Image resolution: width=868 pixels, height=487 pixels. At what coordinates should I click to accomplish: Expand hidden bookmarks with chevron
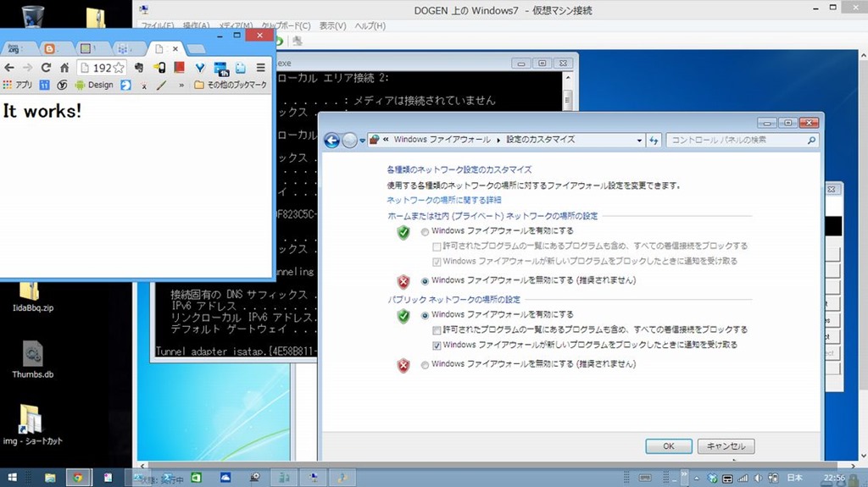coord(181,86)
